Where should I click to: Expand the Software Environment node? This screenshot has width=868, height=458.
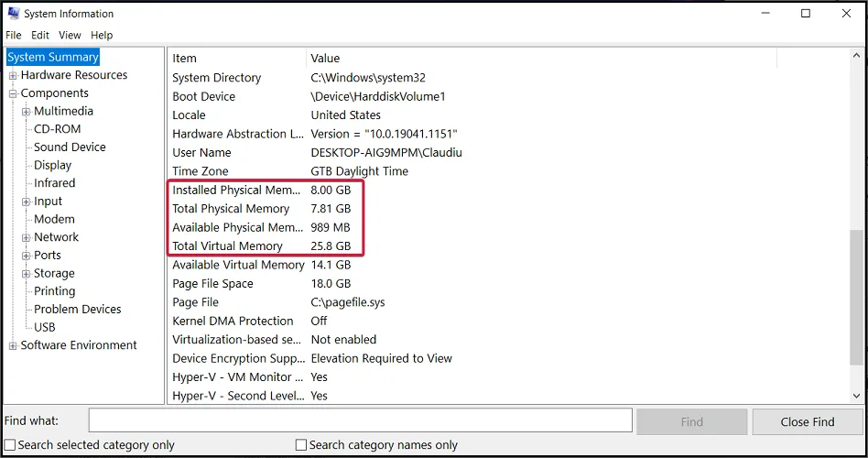click(x=13, y=345)
